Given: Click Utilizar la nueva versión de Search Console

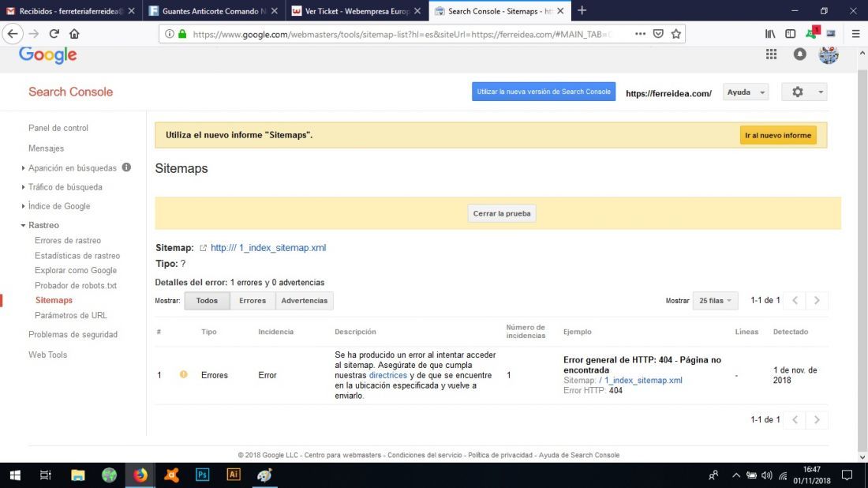Looking at the screenshot, I should pos(543,92).
